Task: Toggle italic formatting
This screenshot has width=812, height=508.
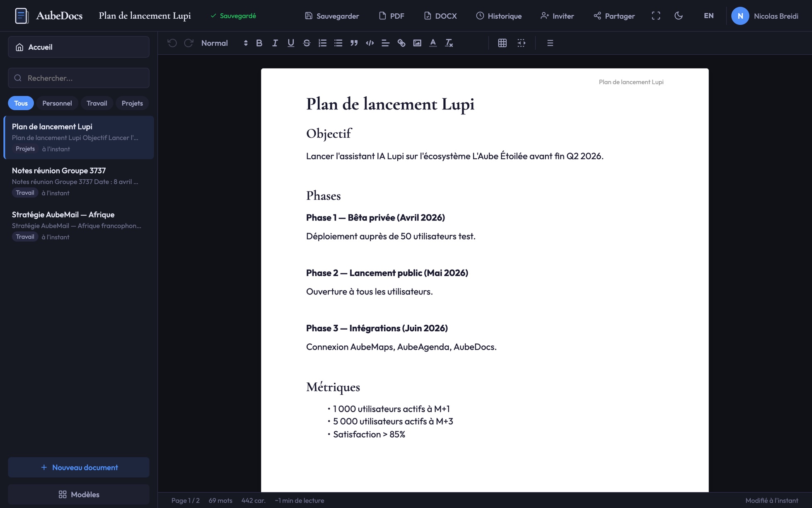Action: [275, 43]
